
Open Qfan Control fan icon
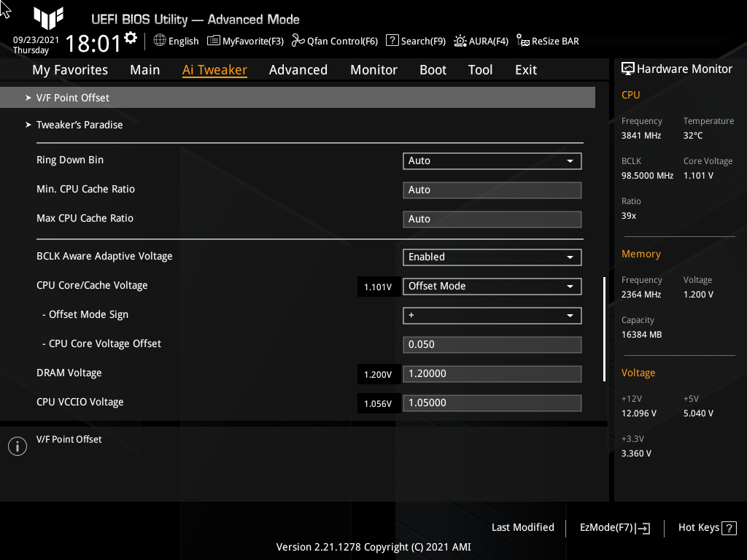click(298, 41)
